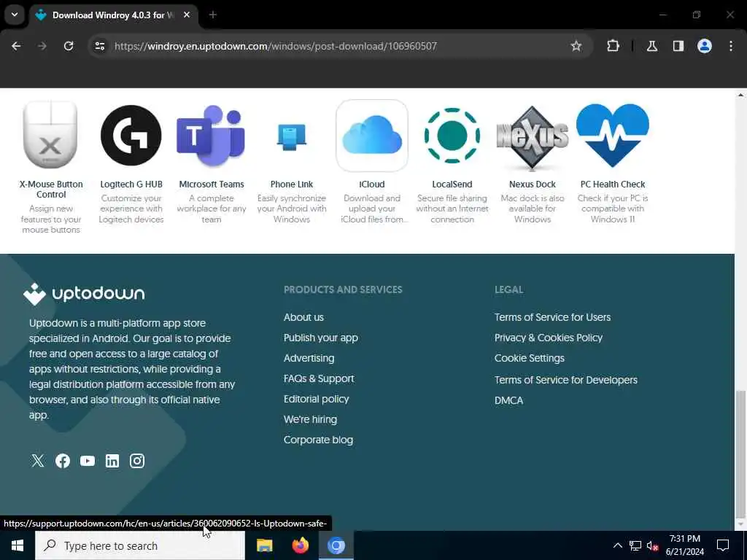Click the Logitech G HUB title text
This screenshot has height=560, width=747.
131,184
